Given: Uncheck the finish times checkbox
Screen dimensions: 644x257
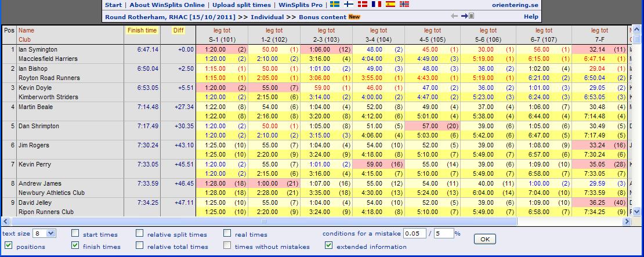Looking at the screenshot, I should (x=75, y=246).
